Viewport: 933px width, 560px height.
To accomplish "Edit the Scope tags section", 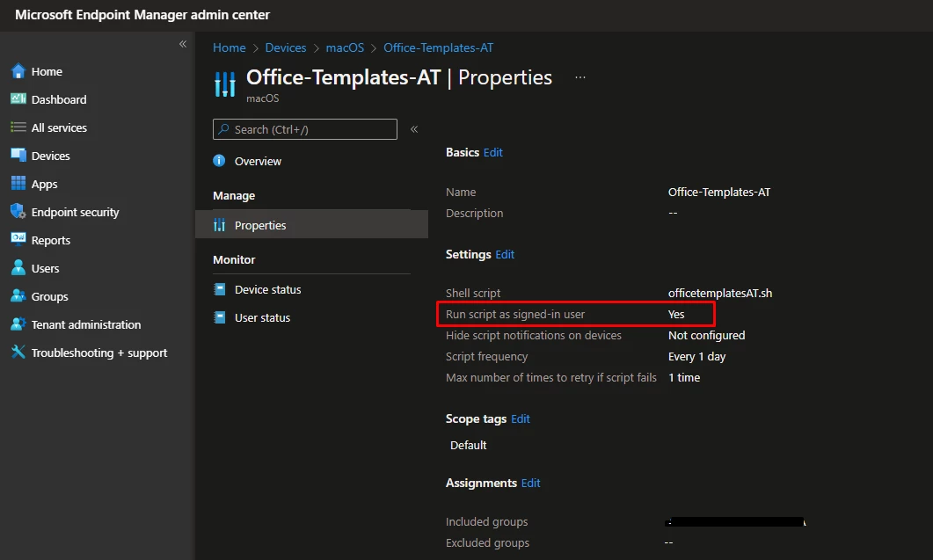I will [520, 419].
